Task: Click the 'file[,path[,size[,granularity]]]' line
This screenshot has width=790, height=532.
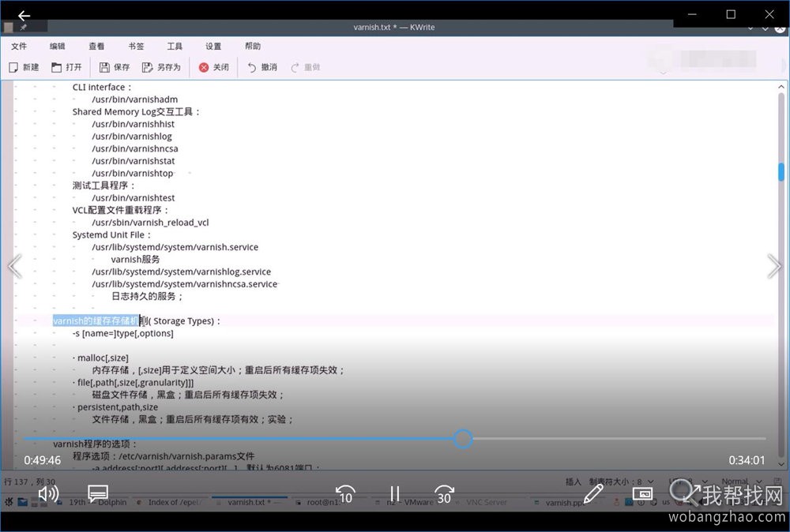Action: [x=133, y=383]
